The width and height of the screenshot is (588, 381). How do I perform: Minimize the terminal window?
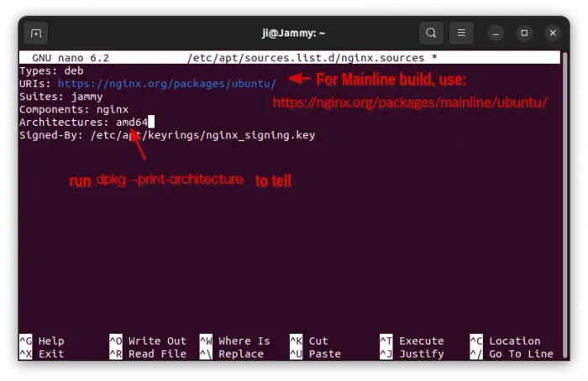(496, 34)
